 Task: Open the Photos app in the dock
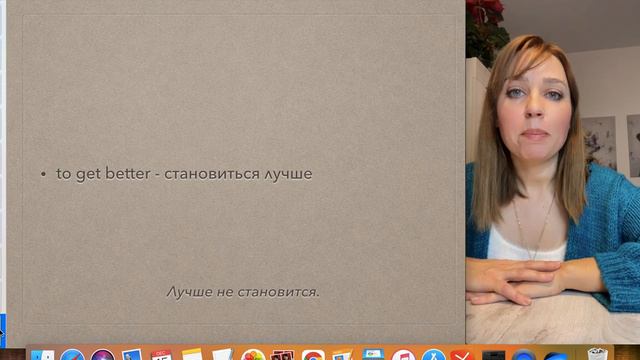coord(253,355)
